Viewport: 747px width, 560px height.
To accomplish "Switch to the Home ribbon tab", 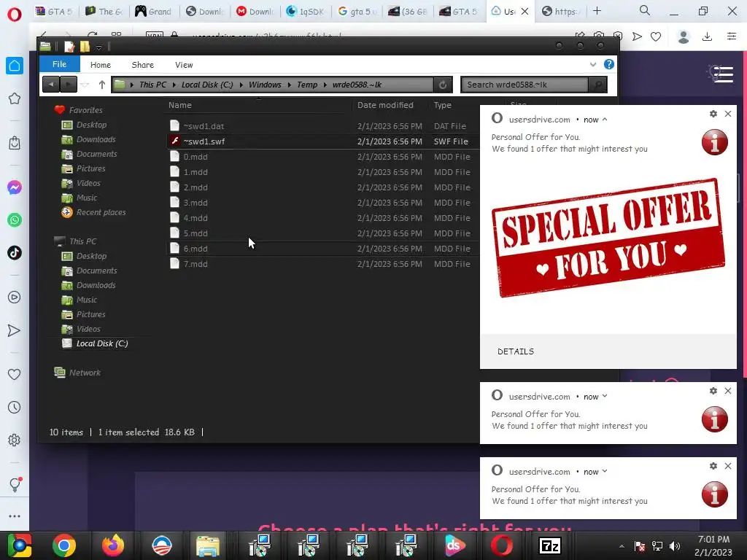I will [101, 65].
